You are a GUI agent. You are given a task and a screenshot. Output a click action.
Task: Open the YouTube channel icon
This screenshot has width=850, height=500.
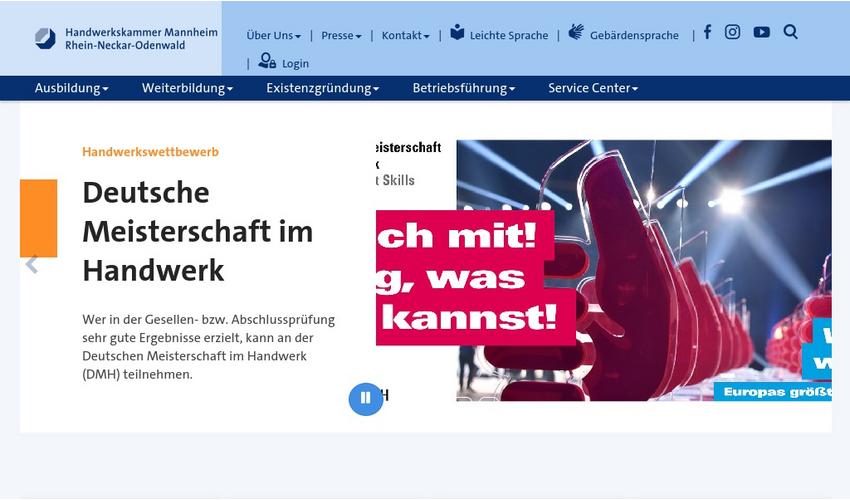click(761, 32)
